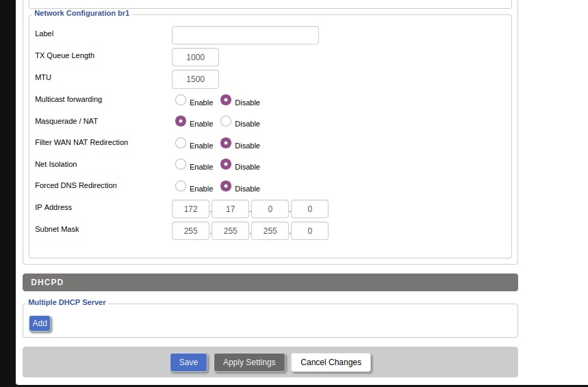The height and width of the screenshot is (387, 588).
Task: Click the Forced DNS Redirection label
Action: pos(76,185)
